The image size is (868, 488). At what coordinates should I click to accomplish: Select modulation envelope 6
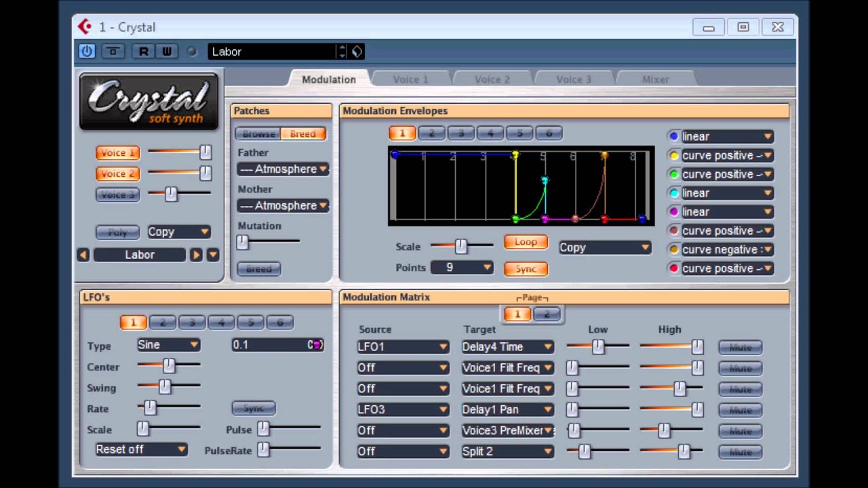(549, 133)
